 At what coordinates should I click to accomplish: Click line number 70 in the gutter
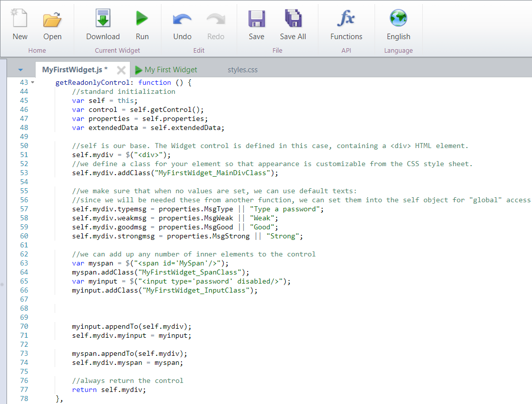coord(24,326)
